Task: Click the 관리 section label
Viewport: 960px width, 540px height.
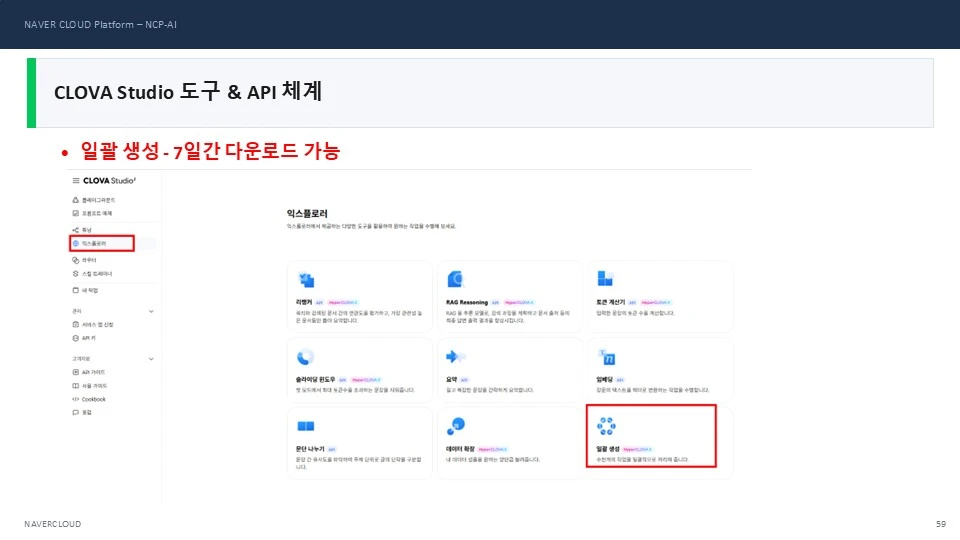Action: (77, 312)
